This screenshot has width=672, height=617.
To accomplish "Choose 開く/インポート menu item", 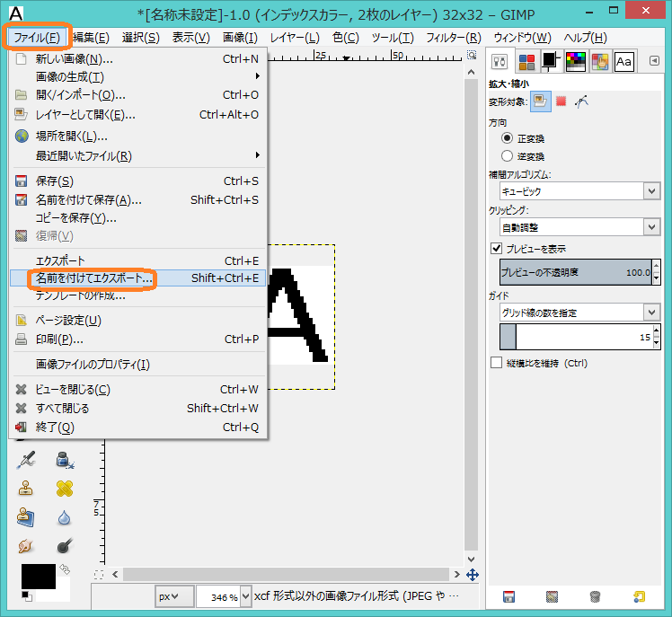I will click(137, 94).
